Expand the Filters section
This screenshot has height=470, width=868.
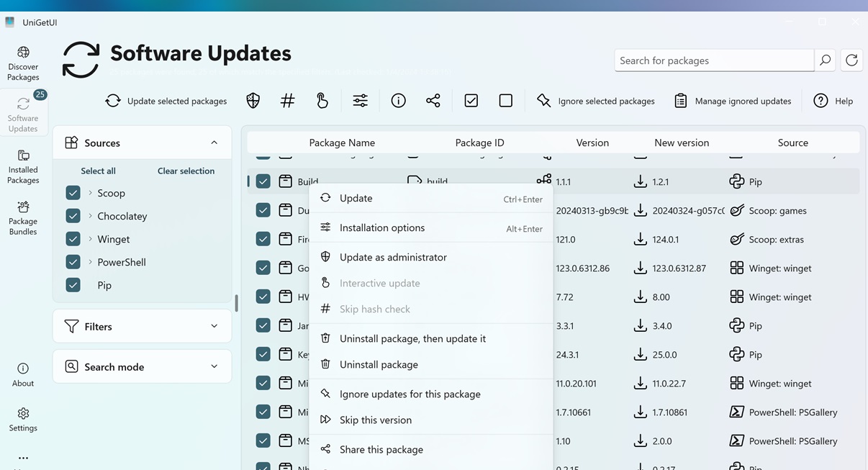(214, 326)
